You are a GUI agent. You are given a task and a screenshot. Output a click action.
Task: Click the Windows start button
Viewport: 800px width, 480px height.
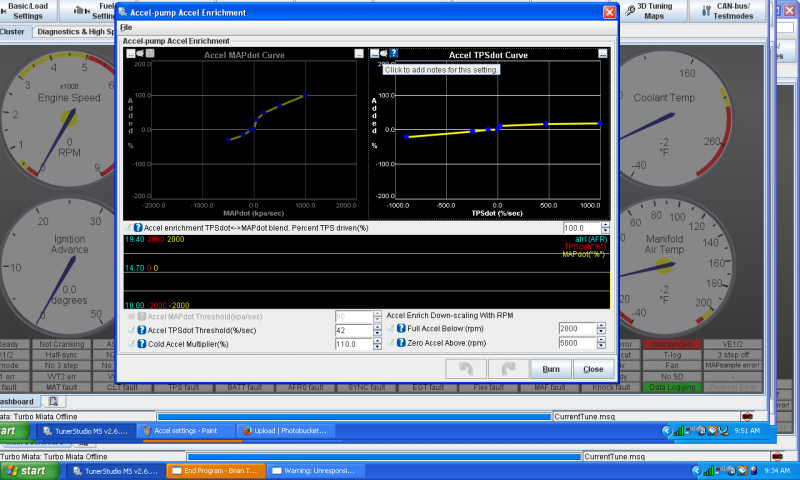(x=26, y=470)
